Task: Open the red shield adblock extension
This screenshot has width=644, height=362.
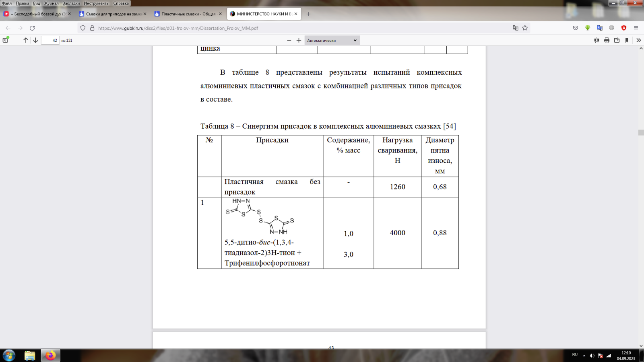Action: [x=624, y=28]
